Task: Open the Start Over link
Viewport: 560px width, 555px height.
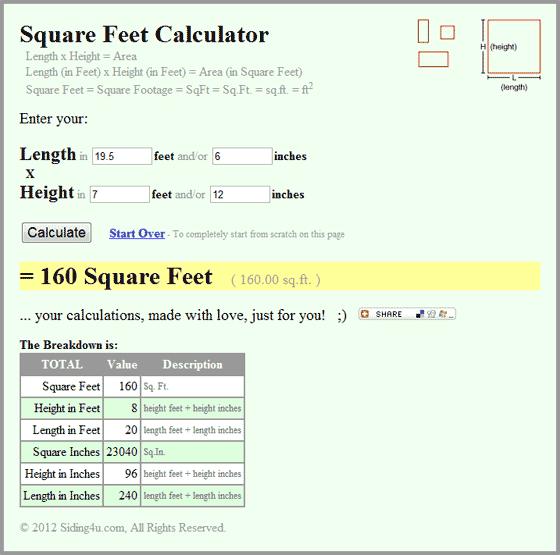Action: click(x=137, y=234)
